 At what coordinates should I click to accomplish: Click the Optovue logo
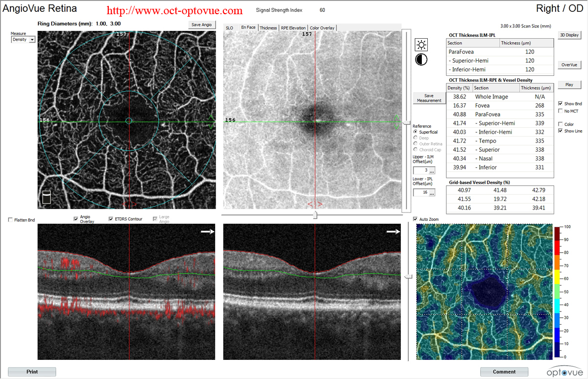[565, 372]
